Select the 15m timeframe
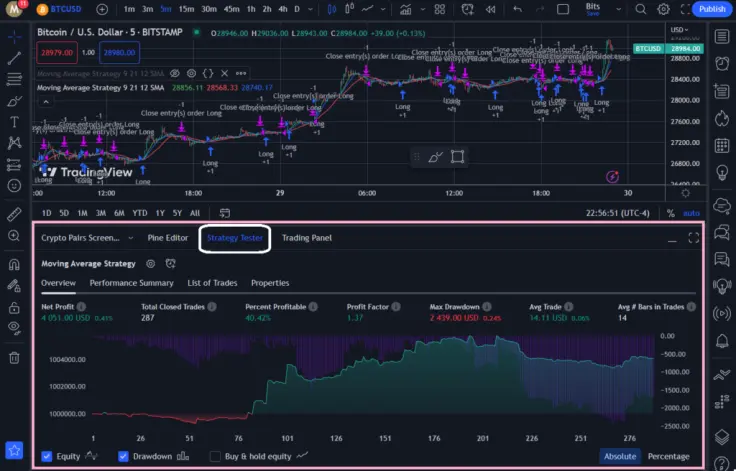The width and height of the screenshot is (736, 471). tap(186, 9)
